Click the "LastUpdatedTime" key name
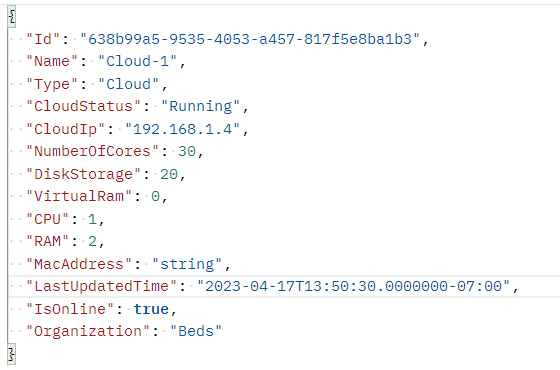Image resolution: width=560 pixels, height=370 pixels. click(101, 286)
